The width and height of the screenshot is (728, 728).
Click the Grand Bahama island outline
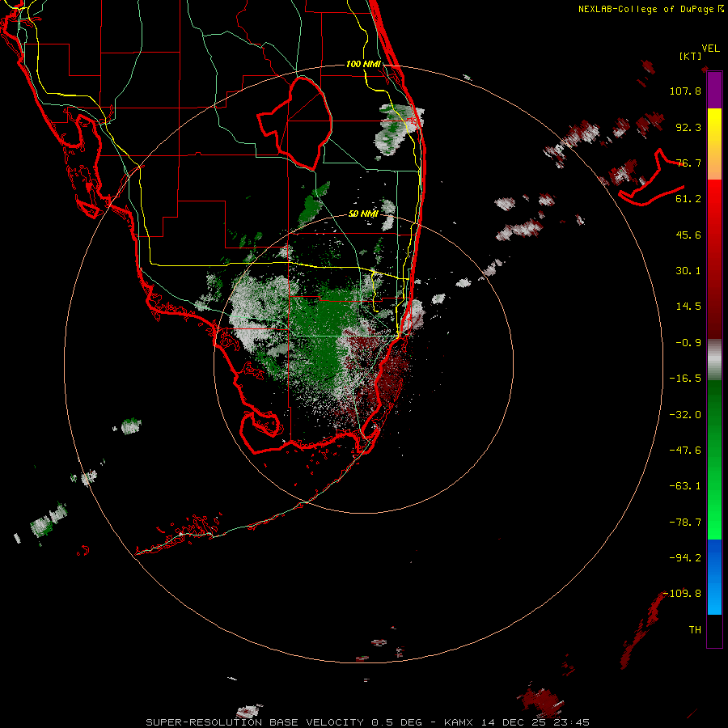click(651, 179)
